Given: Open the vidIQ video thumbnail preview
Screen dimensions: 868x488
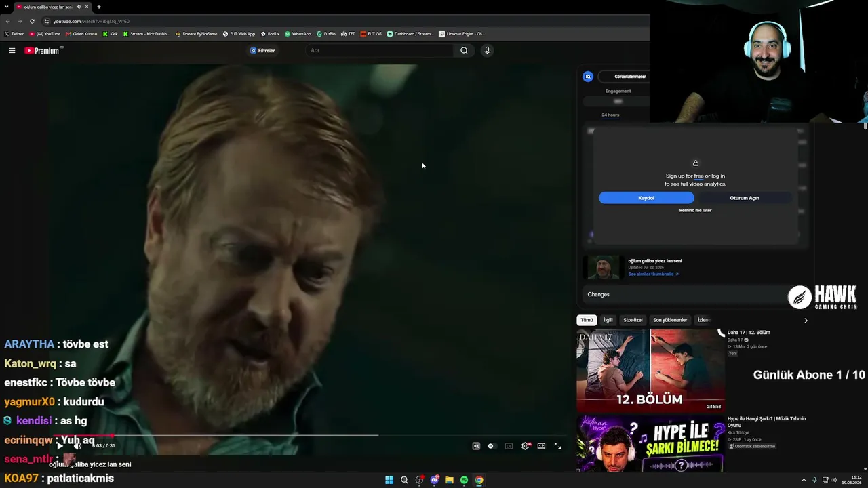Looking at the screenshot, I should 603,268.
